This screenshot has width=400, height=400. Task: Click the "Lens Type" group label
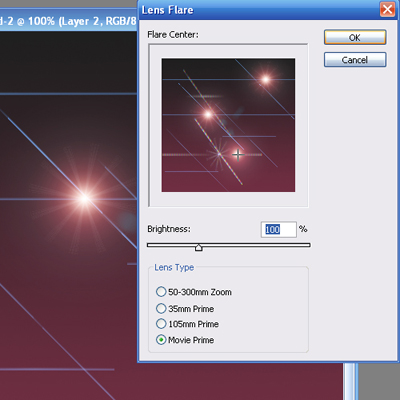(174, 267)
